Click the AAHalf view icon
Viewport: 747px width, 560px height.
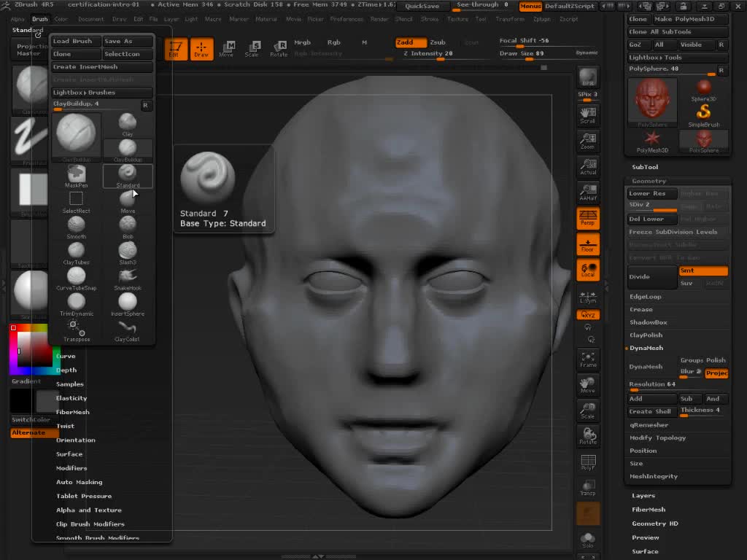coord(588,192)
